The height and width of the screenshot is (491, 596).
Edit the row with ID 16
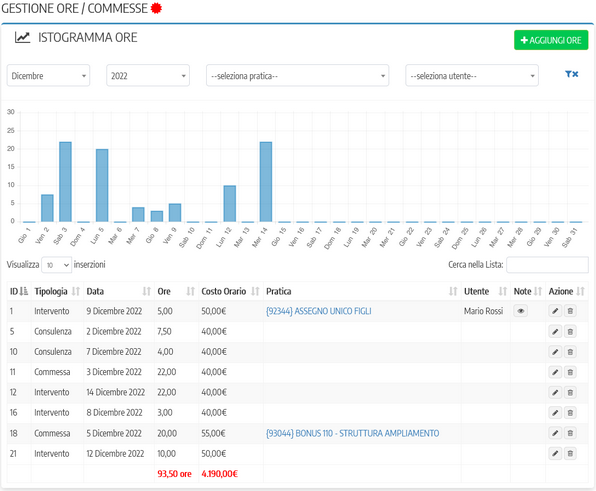tap(555, 412)
